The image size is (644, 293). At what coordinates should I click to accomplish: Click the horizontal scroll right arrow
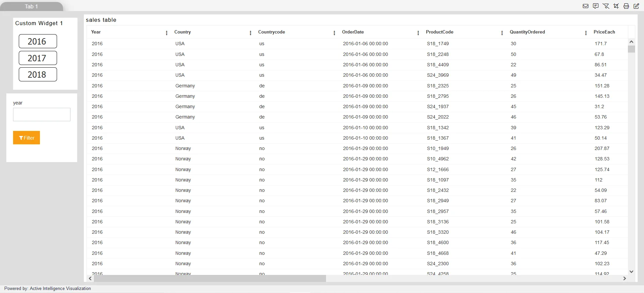point(625,278)
